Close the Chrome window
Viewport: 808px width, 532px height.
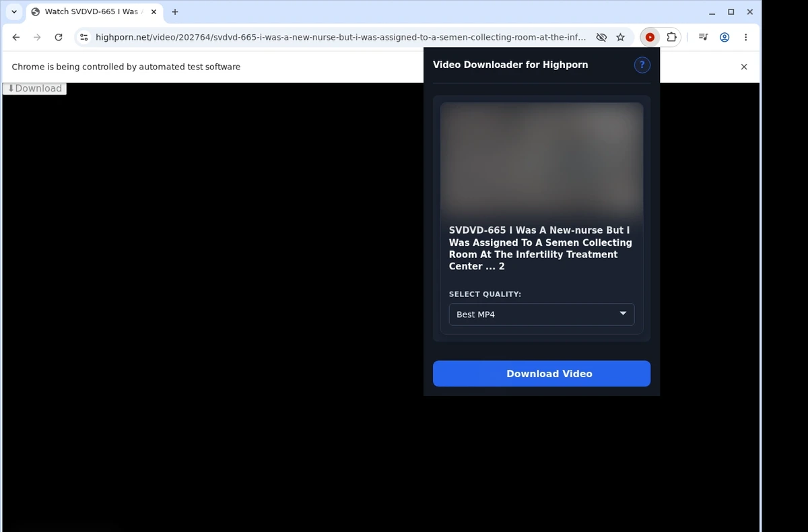click(x=749, y=12)
